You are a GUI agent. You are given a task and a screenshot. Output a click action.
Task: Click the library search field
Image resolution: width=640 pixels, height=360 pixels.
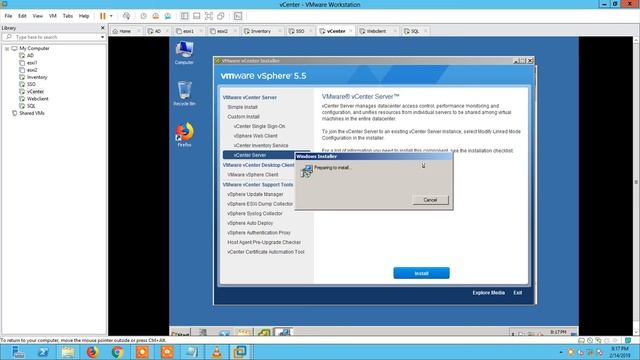point(53,37)
